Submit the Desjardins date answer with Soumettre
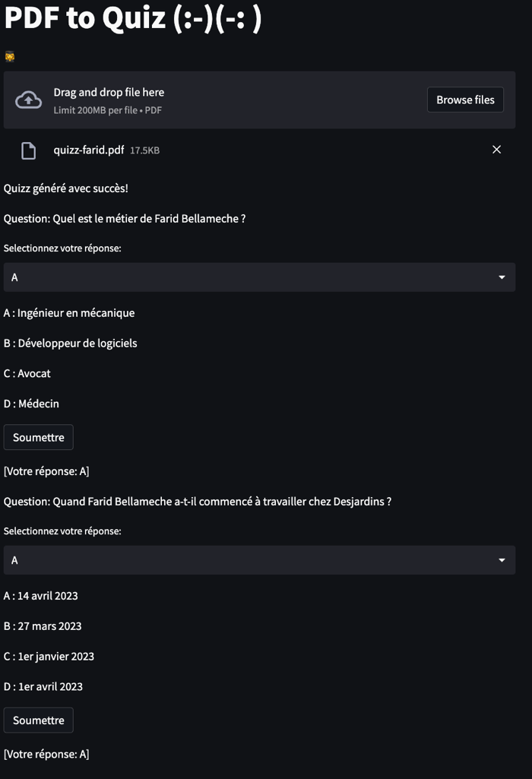This screenshot has height=779, width=532. [39, 720]
